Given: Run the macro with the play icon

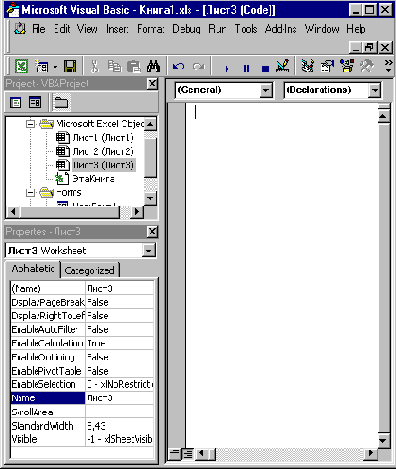Looking at the screenshot, I should click(x=227, y=68).
